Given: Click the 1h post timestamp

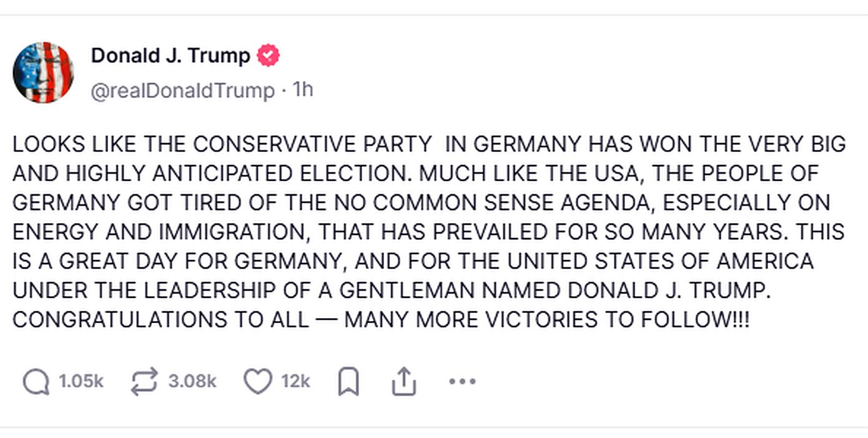Looking at the screenshot, I should coord(303,91).
